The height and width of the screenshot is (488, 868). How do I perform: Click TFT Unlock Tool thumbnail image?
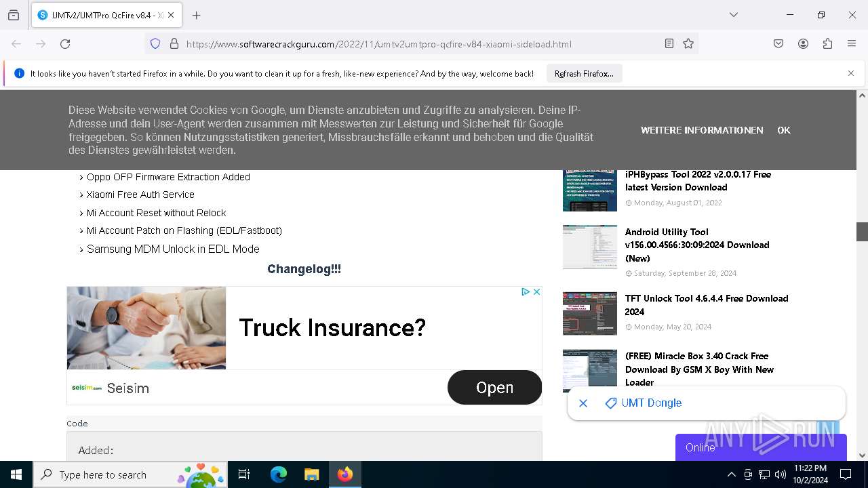click(590, 313)
